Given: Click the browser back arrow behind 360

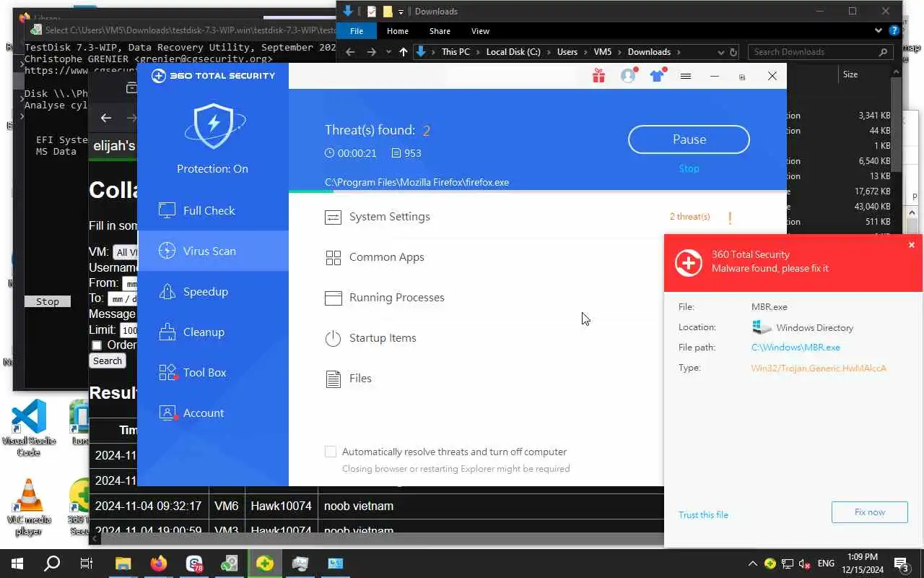Looking at the screenshot, I should pyautogui.click(x=106, y=118).
